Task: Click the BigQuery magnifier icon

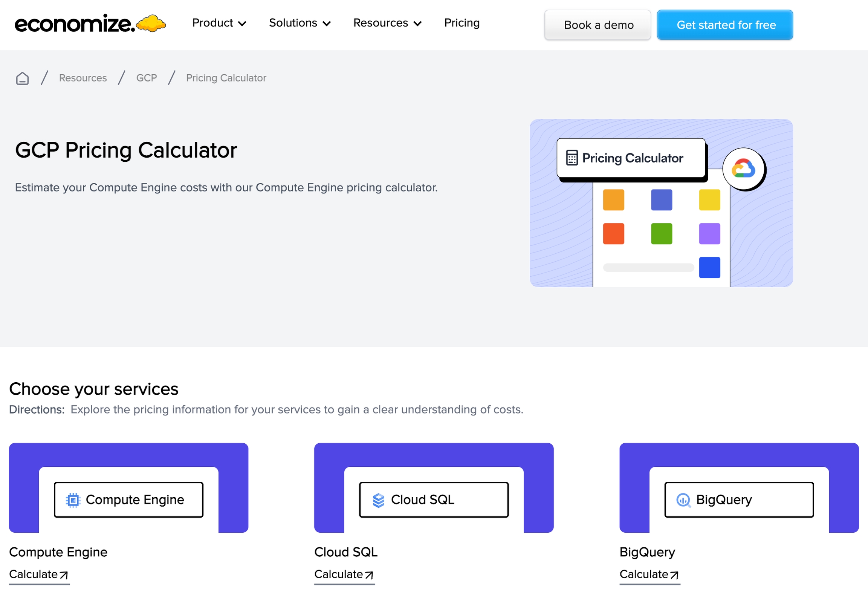Action: pyautogui.click(x=683, y=500)
